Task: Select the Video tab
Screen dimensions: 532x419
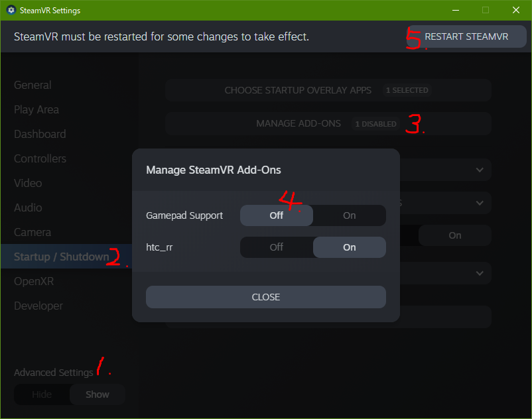Action: [x=28, y=183]
